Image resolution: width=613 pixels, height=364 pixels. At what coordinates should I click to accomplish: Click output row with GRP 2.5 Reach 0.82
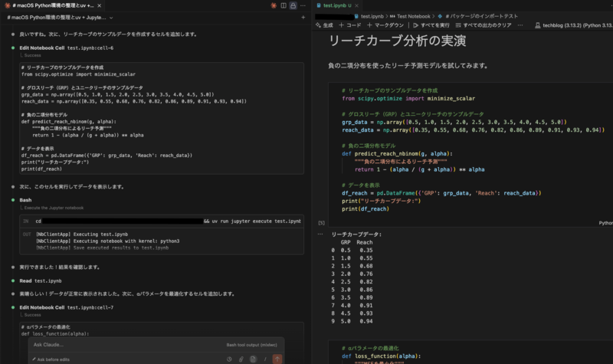352,281
